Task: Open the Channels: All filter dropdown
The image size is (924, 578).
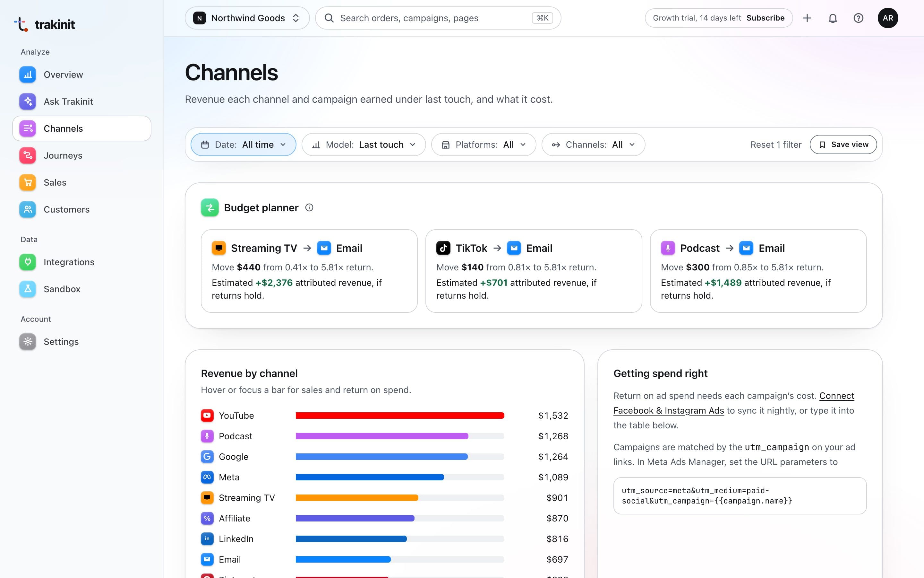Action: point(593,144)
